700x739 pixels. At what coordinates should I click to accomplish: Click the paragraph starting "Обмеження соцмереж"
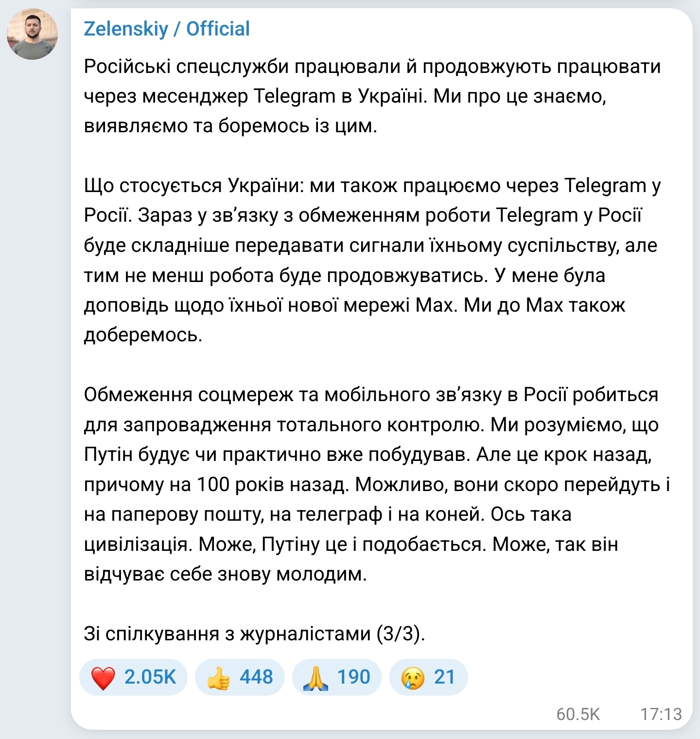click(x=340, y=484)
